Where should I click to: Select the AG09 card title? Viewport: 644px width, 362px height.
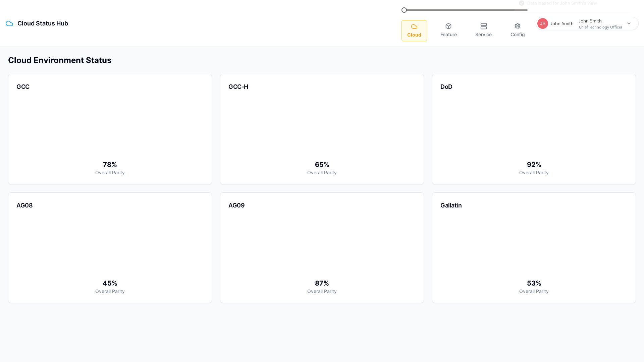pyautogui.click(x=236, y=205)
